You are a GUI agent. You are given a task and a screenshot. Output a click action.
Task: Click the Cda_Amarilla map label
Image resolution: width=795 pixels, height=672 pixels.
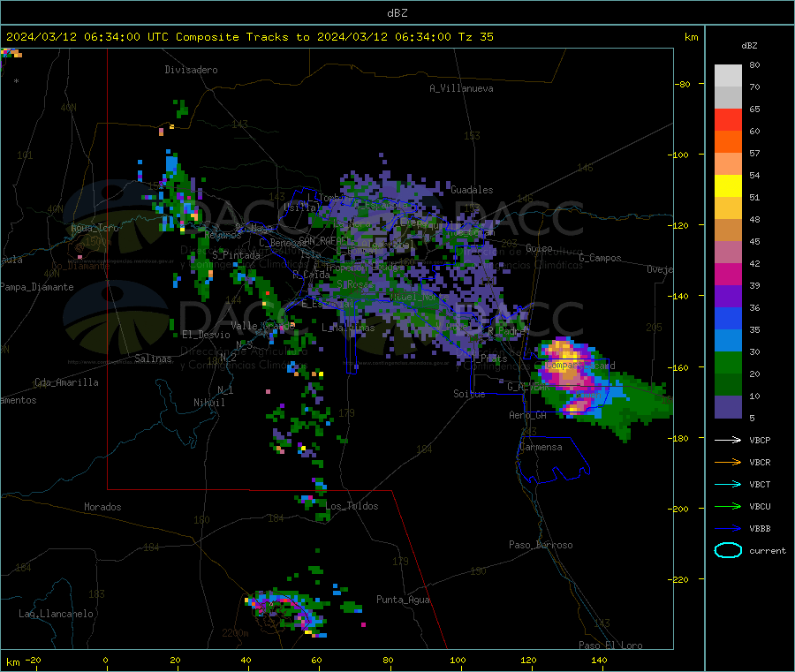point(66,382)
